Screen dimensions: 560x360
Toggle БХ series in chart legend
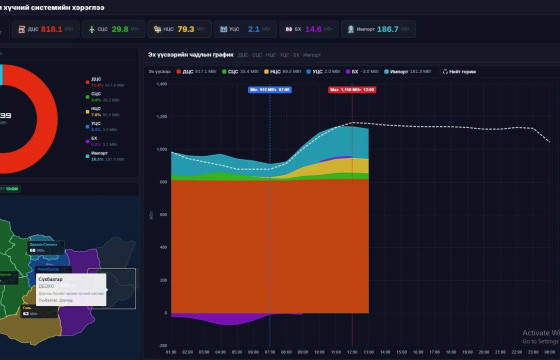(x=362, y=72)
